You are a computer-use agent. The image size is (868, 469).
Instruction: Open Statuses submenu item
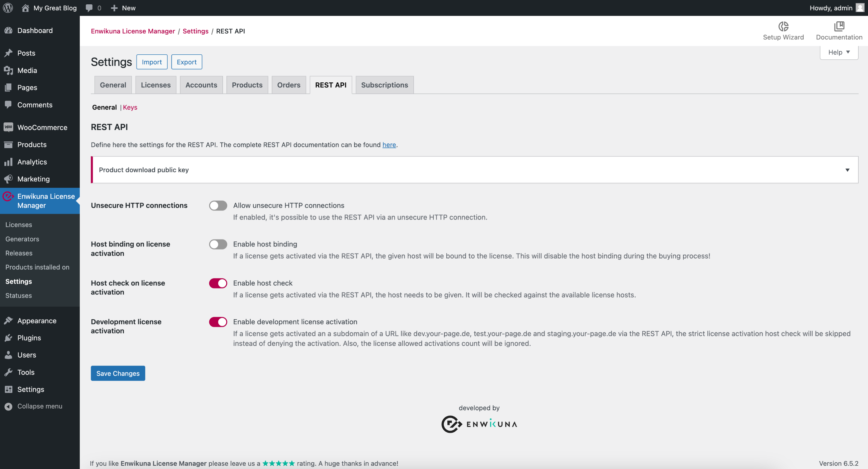pos(19,295)
